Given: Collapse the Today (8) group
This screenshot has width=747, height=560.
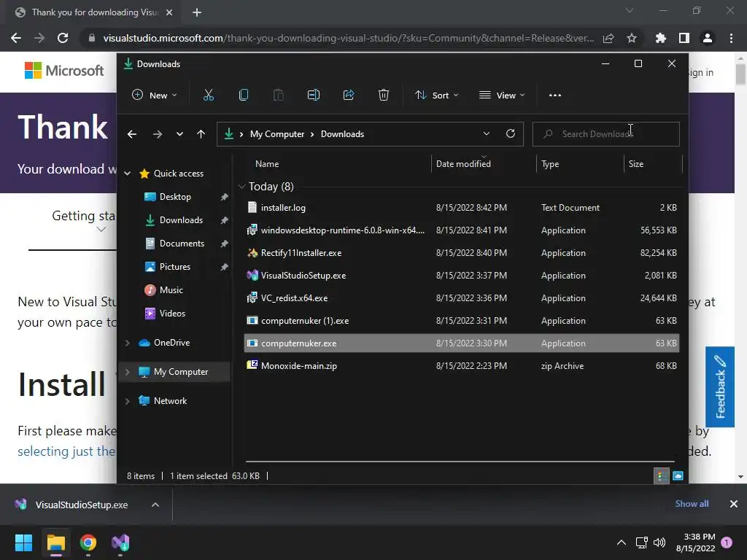Looking at the screenshot, I should tap(242, 186).
